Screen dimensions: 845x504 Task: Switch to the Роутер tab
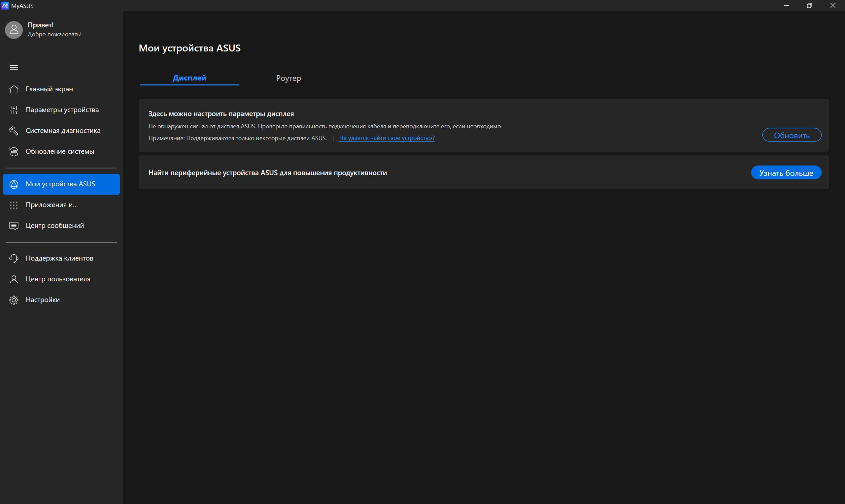tap(288, 78)
